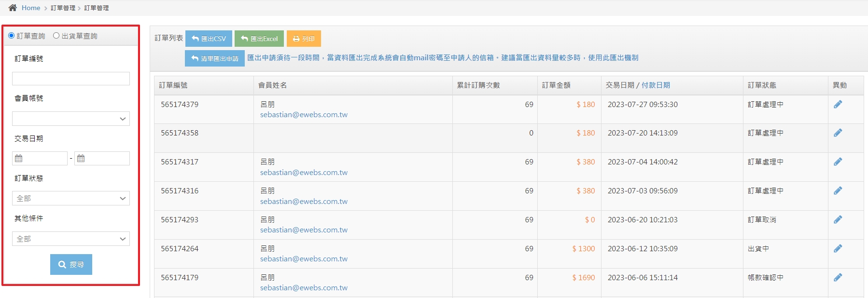Edit order 565174316 with pencil icon
The image size is (868, 298).
(838, 190)
